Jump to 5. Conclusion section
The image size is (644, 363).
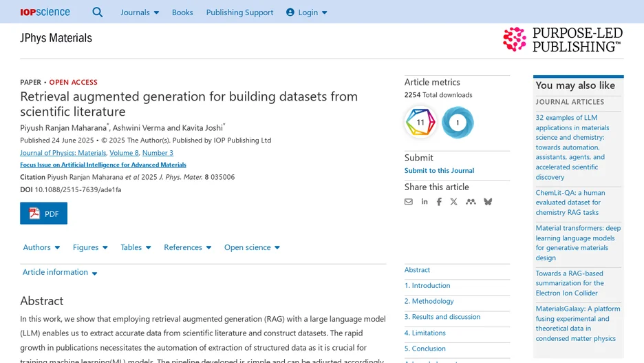click(425, 349)
